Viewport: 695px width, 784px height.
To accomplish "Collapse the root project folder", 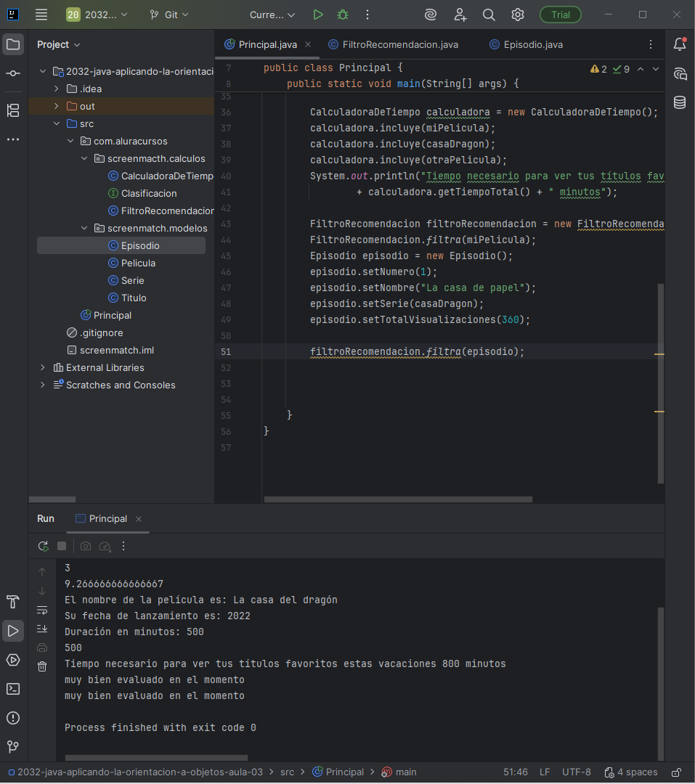I will pyautogui.click(x=43, y=71).
